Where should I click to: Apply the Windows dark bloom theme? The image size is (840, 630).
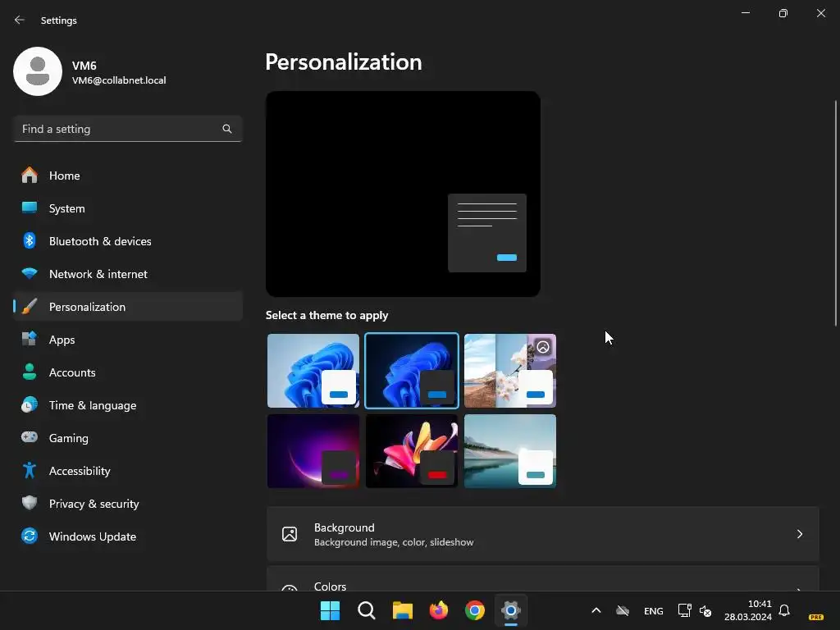[412, 371]
